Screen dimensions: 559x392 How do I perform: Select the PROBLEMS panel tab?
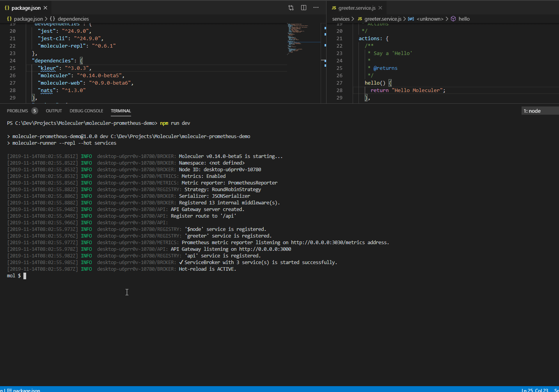(17, 110)
